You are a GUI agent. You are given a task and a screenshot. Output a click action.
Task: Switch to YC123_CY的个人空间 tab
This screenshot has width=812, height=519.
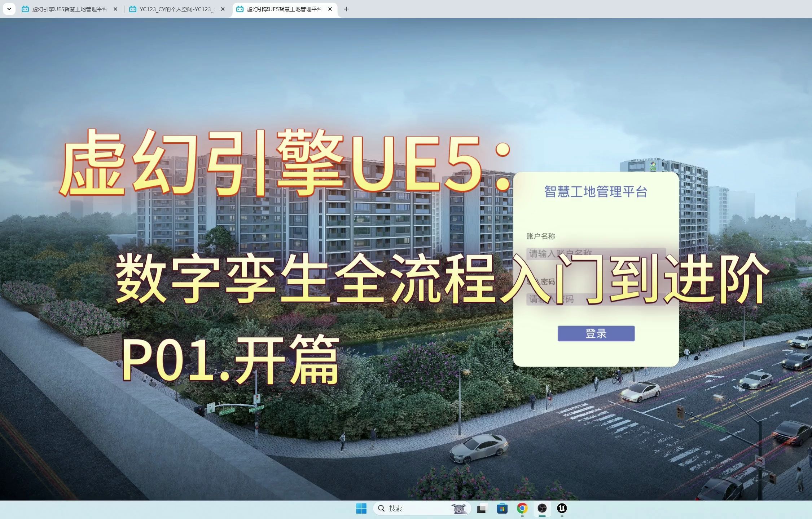click(177, 9)
